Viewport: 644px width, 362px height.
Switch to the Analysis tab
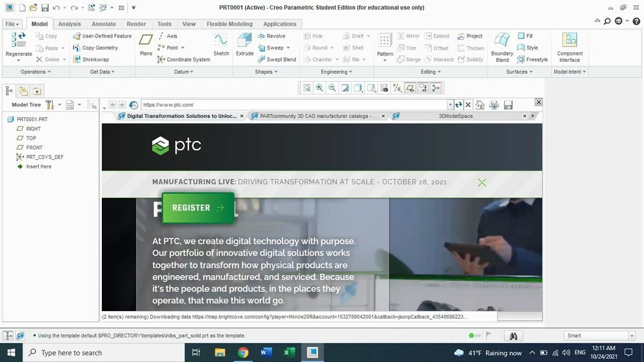click(70, 24)
